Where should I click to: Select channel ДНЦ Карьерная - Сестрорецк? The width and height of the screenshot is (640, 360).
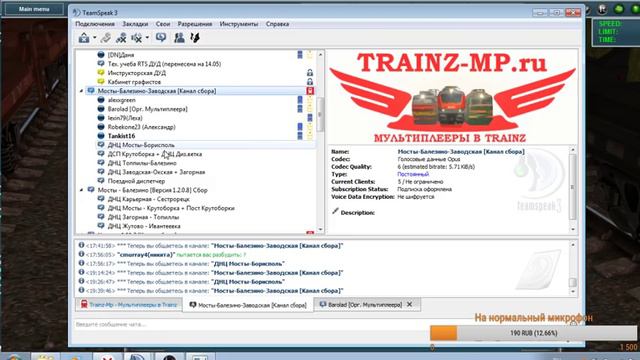149,199
